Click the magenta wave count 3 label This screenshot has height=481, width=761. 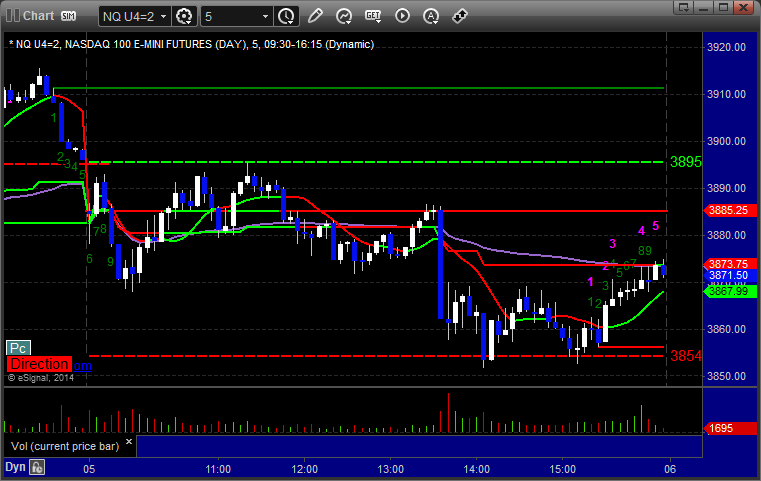click(612, 244)
